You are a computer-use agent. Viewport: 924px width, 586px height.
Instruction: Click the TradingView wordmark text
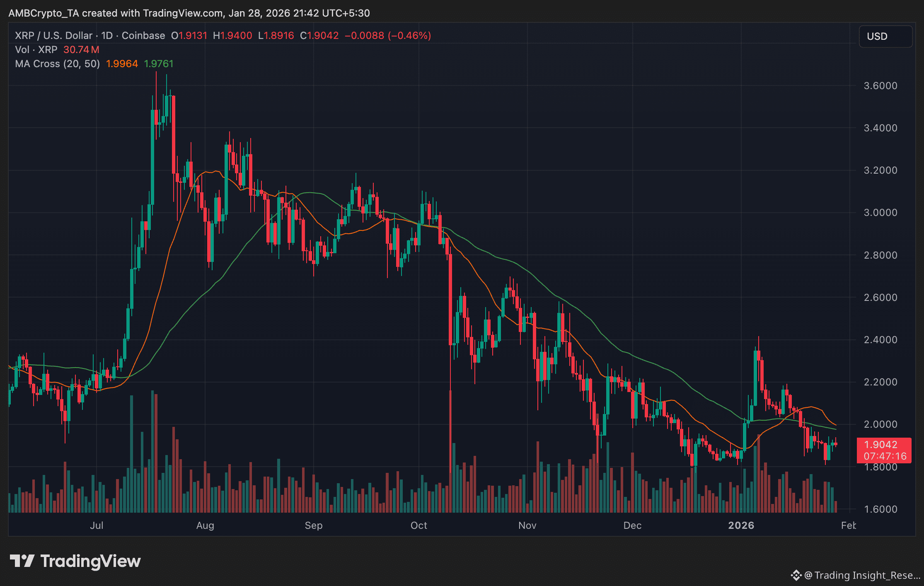click(x=90, y=561)
